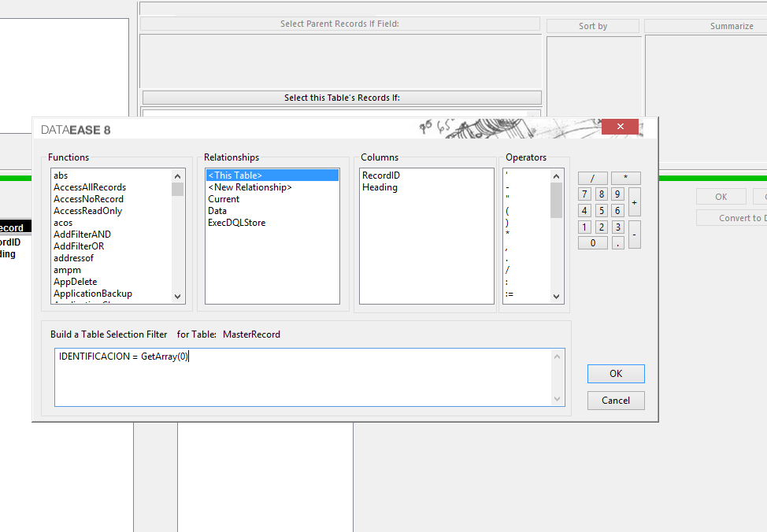Confirm the filter with the dialog's OK button
767x532 pixels.
point(616,374)
